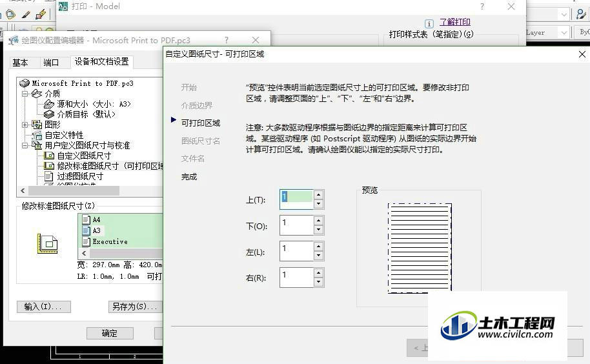Click help ? in plotter configuration editor
Viewport: 590px width, 364px height.
pyautogui.click(x=226, y=40)
